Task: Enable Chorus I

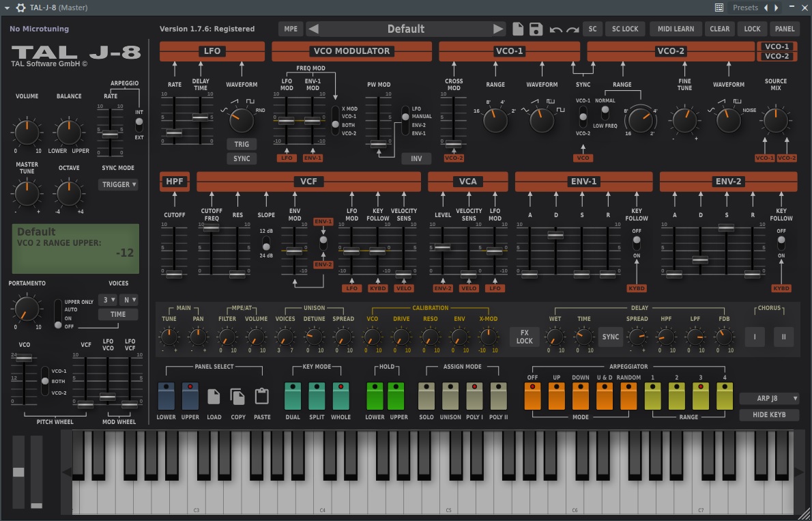Action: click(x=755, y=337)
